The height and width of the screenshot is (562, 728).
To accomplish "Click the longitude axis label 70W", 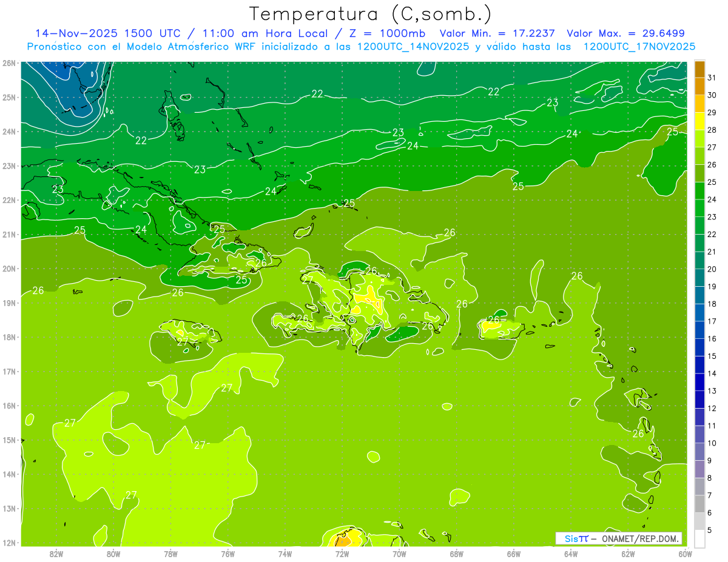I will 399,554.
